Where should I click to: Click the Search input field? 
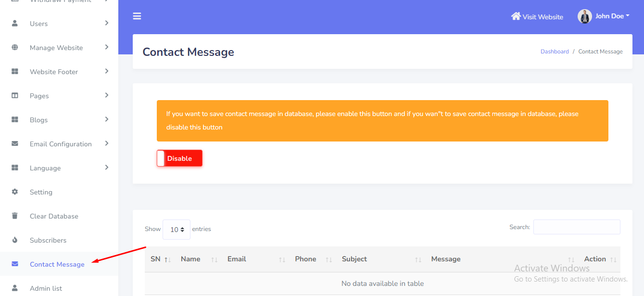coord(577,227)
